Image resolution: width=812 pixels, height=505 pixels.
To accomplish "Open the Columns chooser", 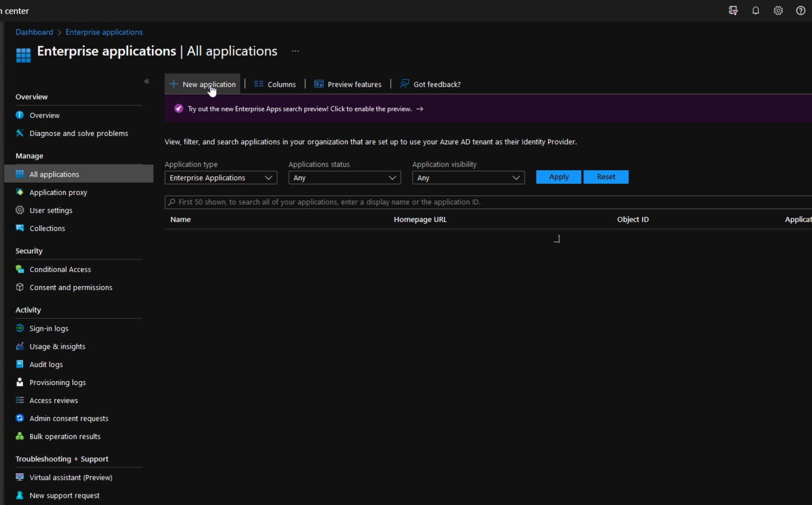I will (275, 84).
